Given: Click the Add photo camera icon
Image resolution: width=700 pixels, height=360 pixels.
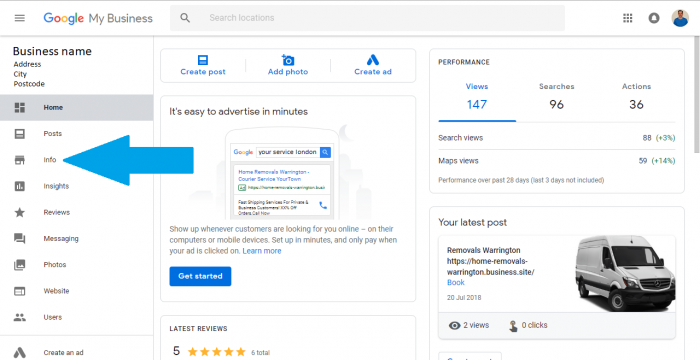Looking at the screenshot, I should tap(288, 60).
